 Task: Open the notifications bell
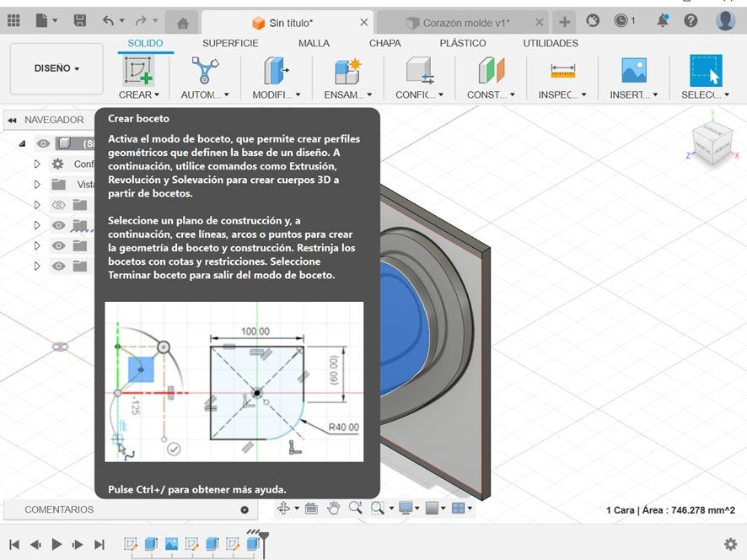pos(662,20)
